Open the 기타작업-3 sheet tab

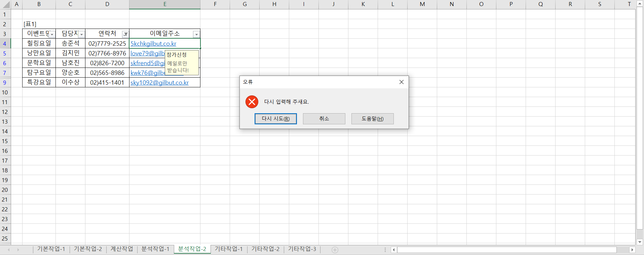point(302,249)
